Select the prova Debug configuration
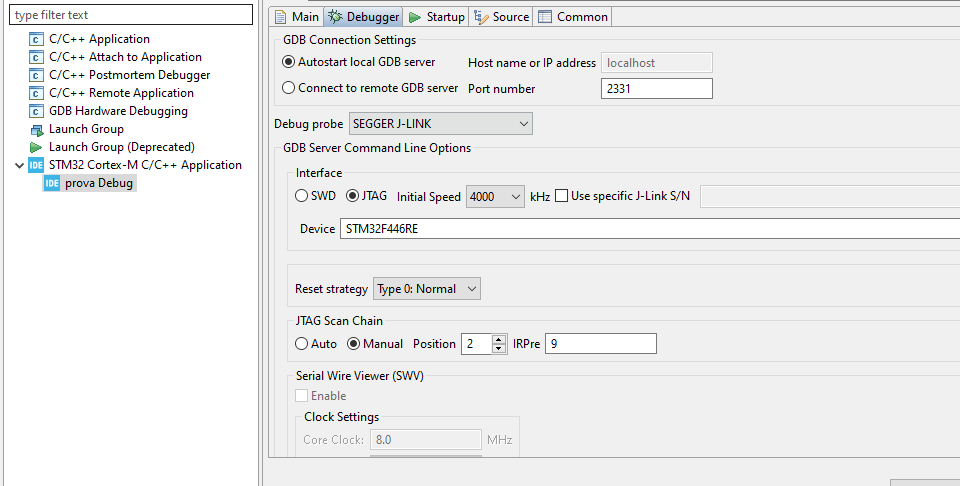Viewport: 960px width, 486px height. click(x=99, y=183)
